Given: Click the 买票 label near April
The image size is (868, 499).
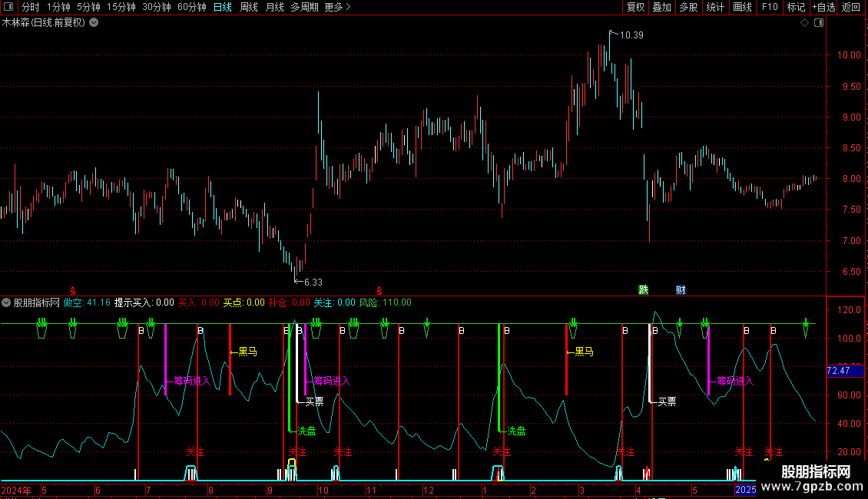Looking at the screenshot, I should pos(667,402).
